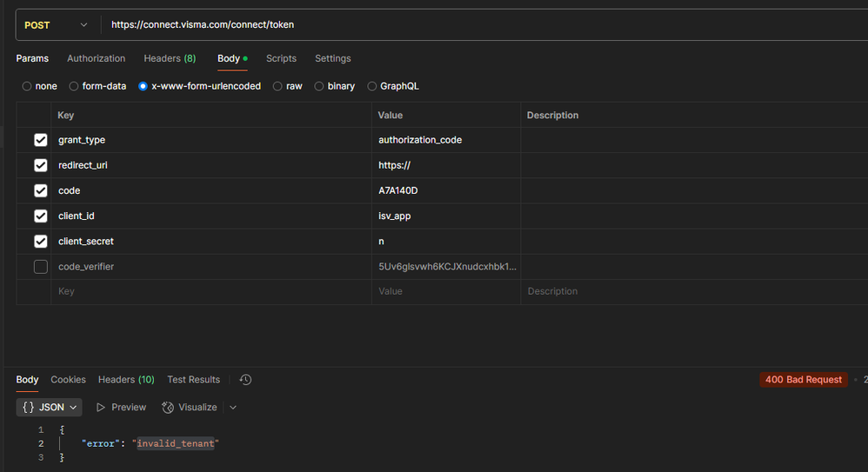Uncheck the redirect_uri row checkbox
868x472 pixels.
tap(40, 165)
